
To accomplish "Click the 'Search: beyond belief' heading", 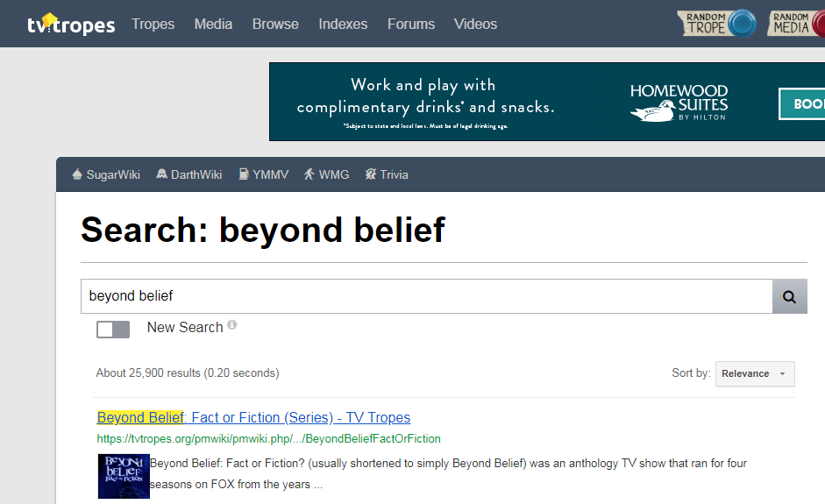I will 263,230.
